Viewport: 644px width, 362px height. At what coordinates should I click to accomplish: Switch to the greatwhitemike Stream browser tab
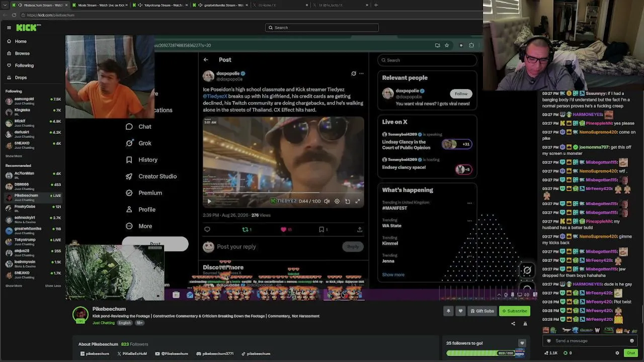pos(220,5)
